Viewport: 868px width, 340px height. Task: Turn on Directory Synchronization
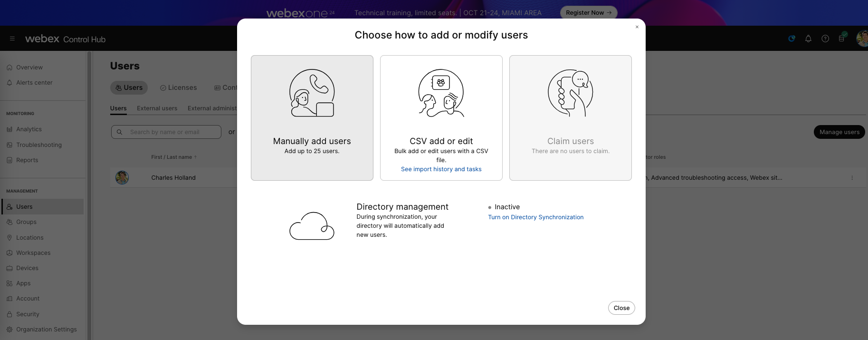(x=535, y=217)
